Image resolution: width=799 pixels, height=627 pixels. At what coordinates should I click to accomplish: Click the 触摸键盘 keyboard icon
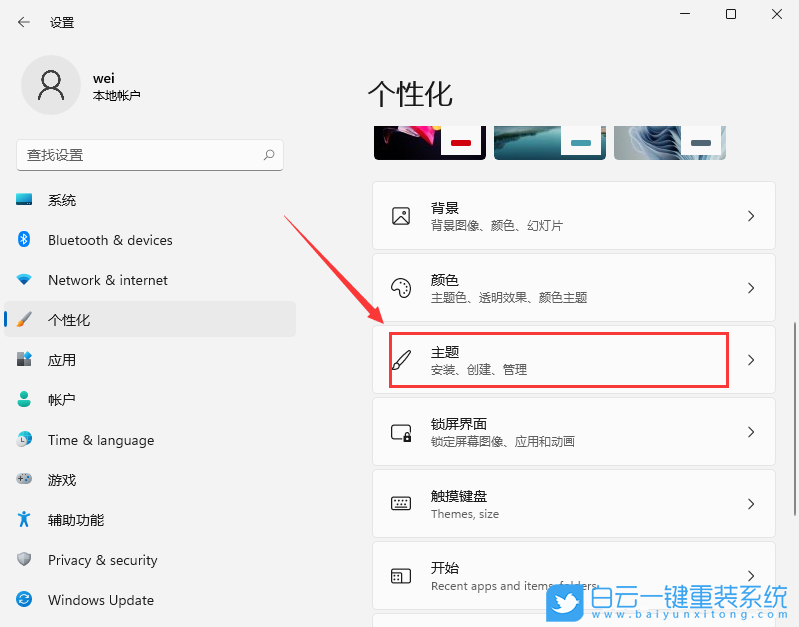401,504
